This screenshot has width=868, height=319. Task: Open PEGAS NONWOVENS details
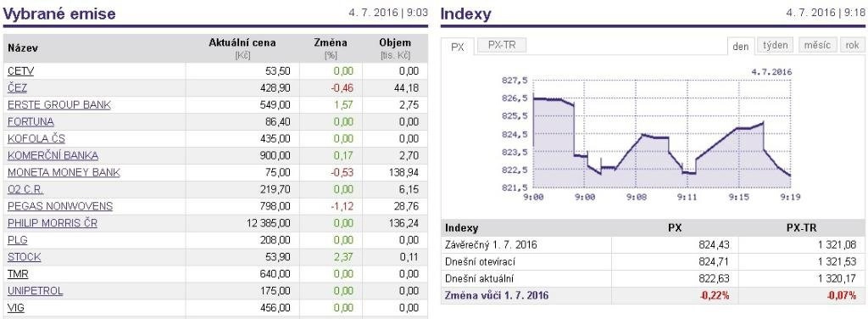[x=60, y=206]
